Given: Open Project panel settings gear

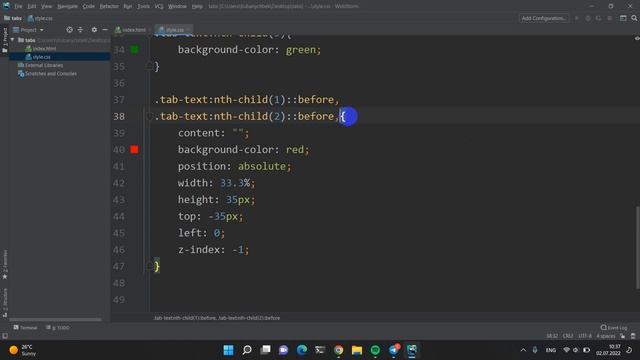Looking at the screenshot, I should (94, 30).
